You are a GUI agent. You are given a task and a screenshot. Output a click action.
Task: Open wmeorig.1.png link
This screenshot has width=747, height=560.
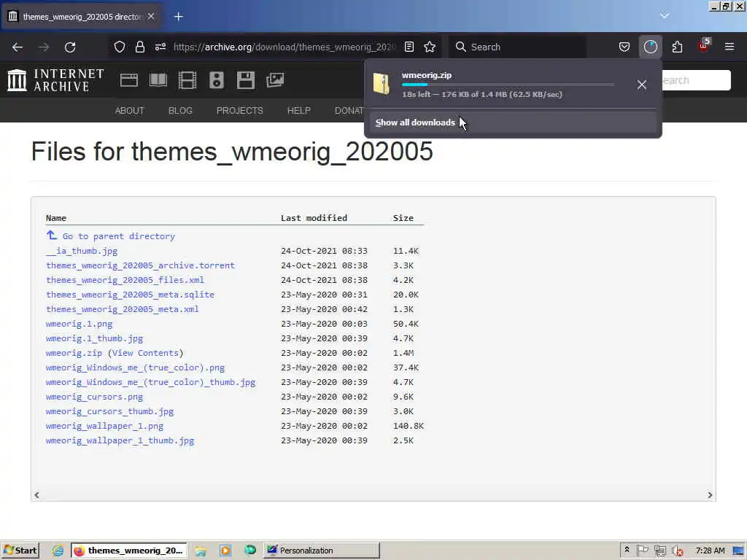[79, 324]
